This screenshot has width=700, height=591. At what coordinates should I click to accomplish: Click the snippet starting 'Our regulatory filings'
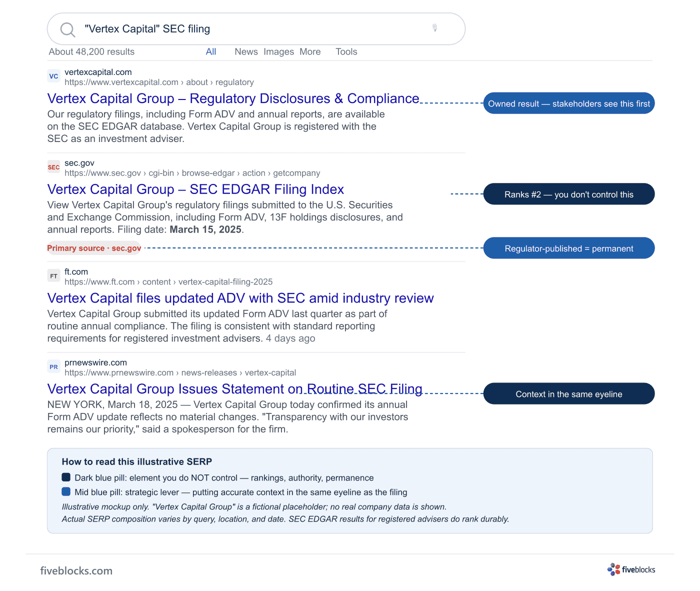[216, 126]
